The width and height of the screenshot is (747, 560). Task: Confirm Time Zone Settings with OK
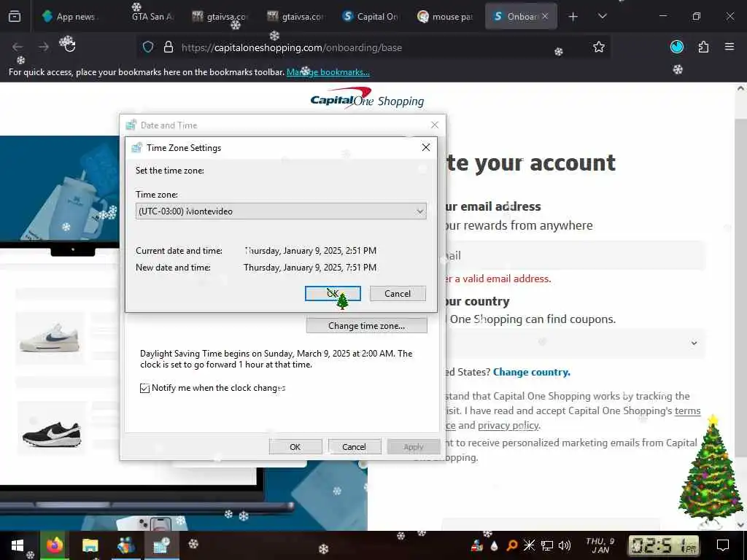pos(333,293)
